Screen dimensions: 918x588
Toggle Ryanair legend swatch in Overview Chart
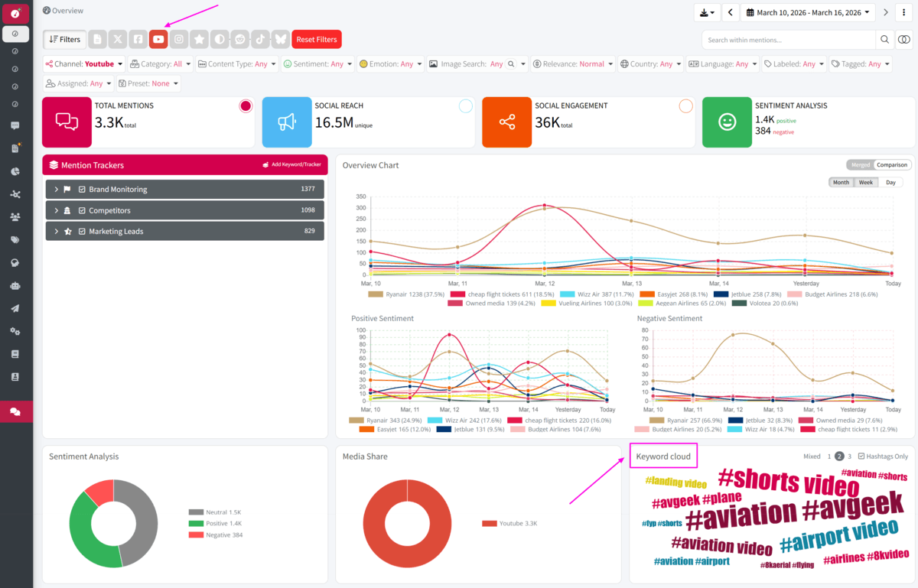(375, 294)
